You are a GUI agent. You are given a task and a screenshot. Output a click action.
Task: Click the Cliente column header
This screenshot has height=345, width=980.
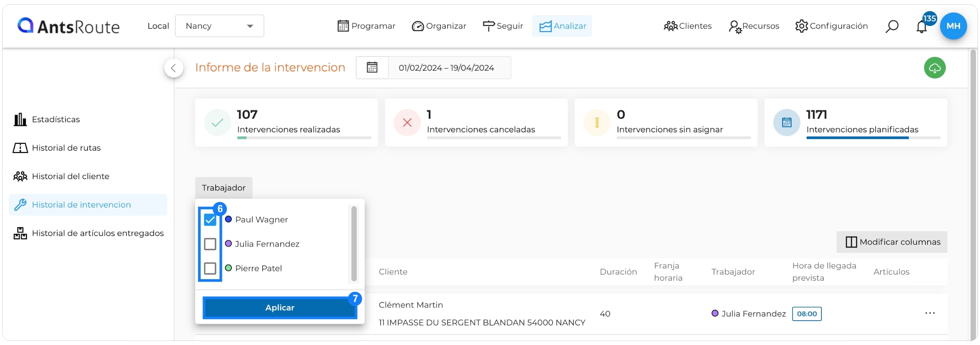click(393, 272)
